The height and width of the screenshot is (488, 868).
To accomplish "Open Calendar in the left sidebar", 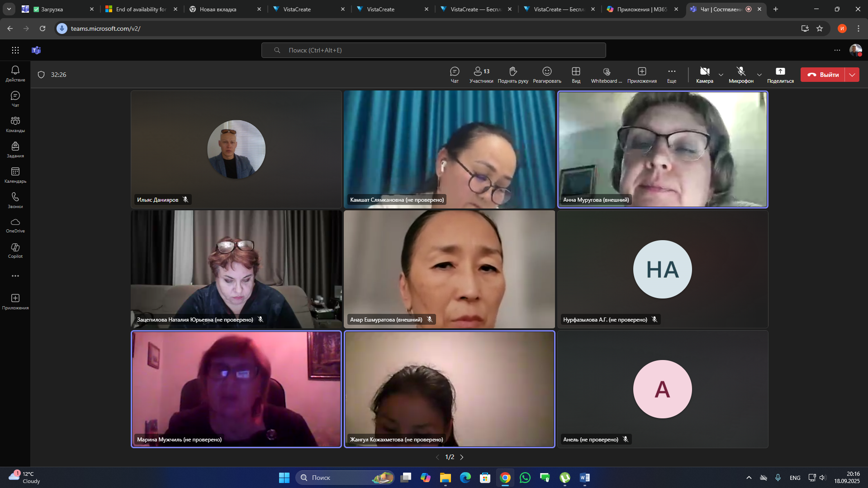I will pyautogui.click(x=15, y=175).
